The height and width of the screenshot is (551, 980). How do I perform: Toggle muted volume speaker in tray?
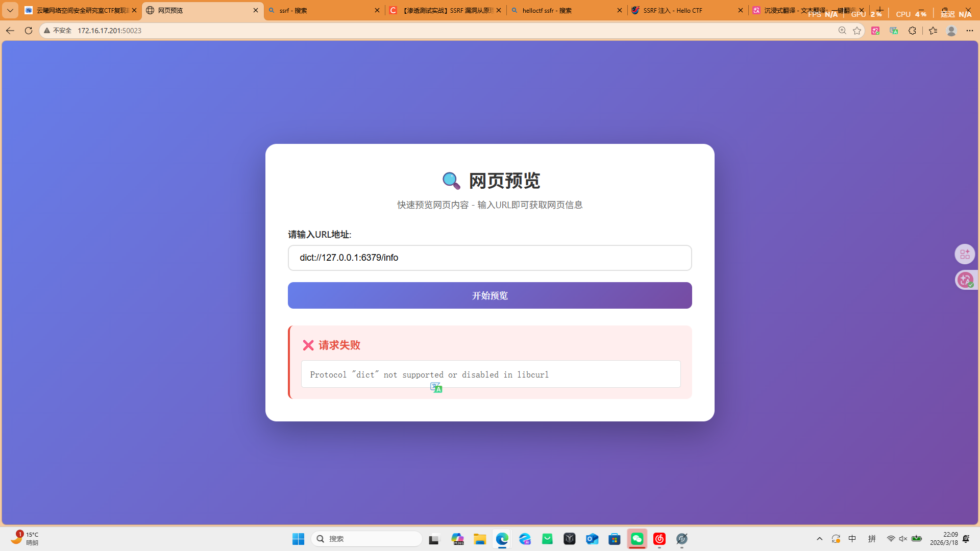tap(903, 539)
